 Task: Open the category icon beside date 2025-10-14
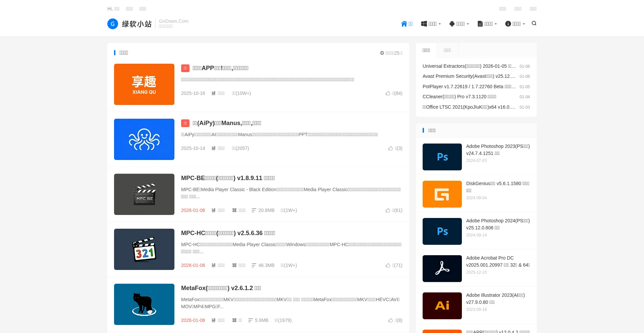pos(214,148)
